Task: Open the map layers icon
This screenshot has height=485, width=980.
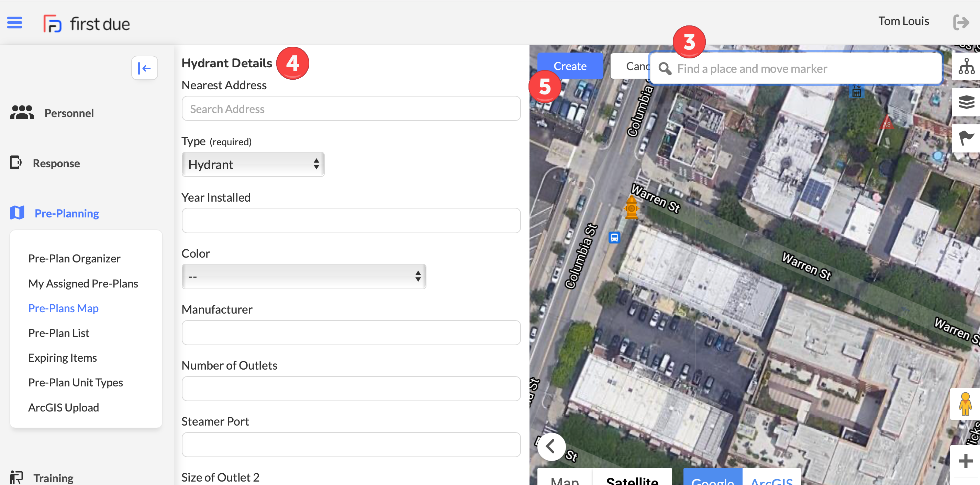Action: pyautogui.click(x=967, y=102)
